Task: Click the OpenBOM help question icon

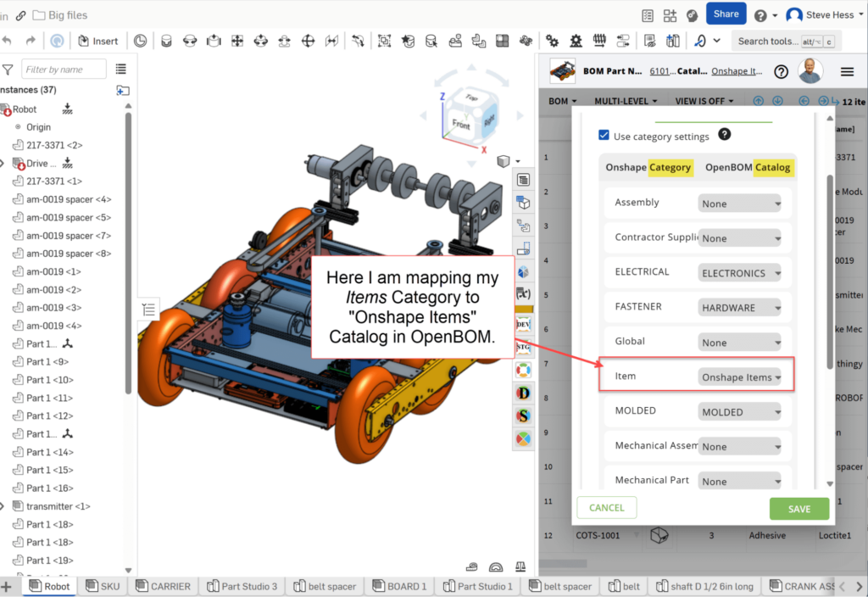Action: tap(781, 71)
